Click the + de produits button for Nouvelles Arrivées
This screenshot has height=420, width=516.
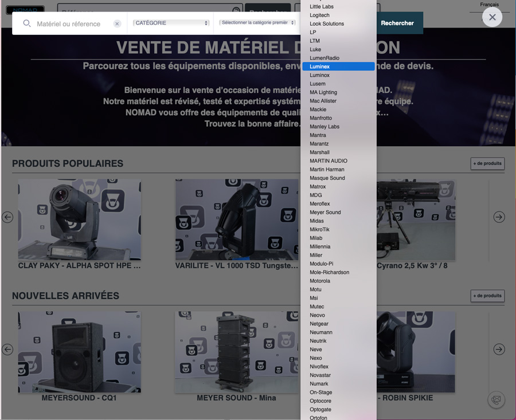click(x=487, y=296)
